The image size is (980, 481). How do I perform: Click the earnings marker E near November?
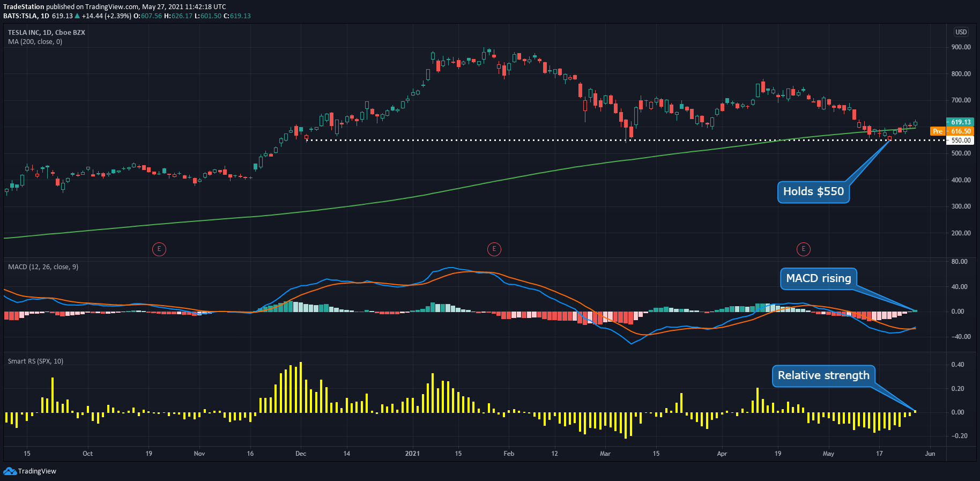[x=159, y=249]
